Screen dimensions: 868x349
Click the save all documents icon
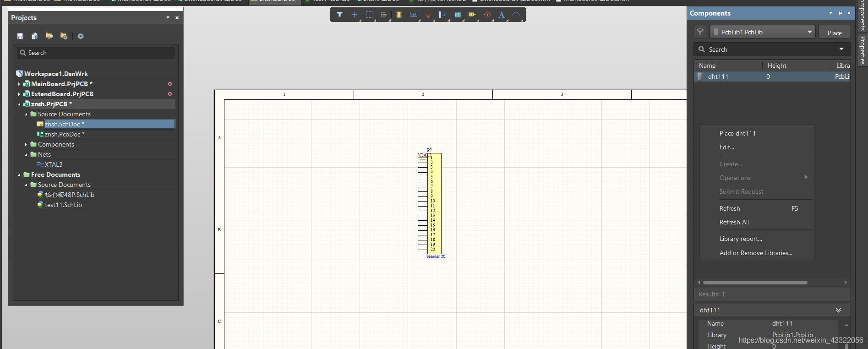coord(34,36)
